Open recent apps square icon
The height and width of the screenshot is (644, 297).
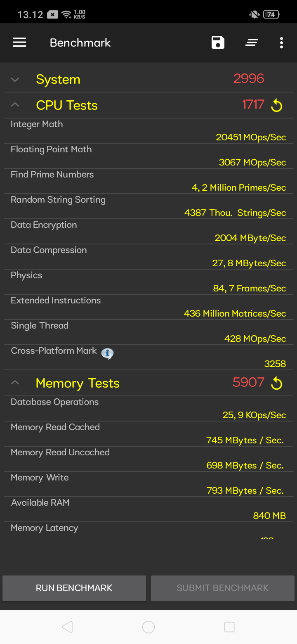click(x=229, y=627)
